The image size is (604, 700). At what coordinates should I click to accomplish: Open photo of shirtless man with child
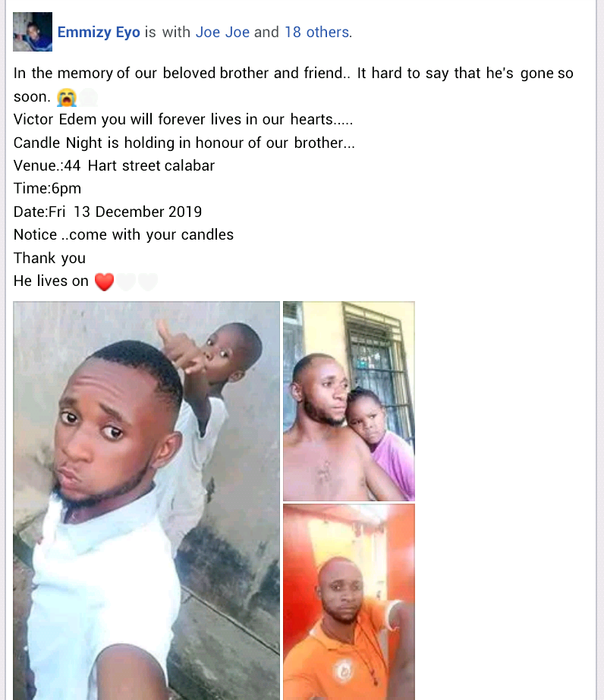pos(349,401)
